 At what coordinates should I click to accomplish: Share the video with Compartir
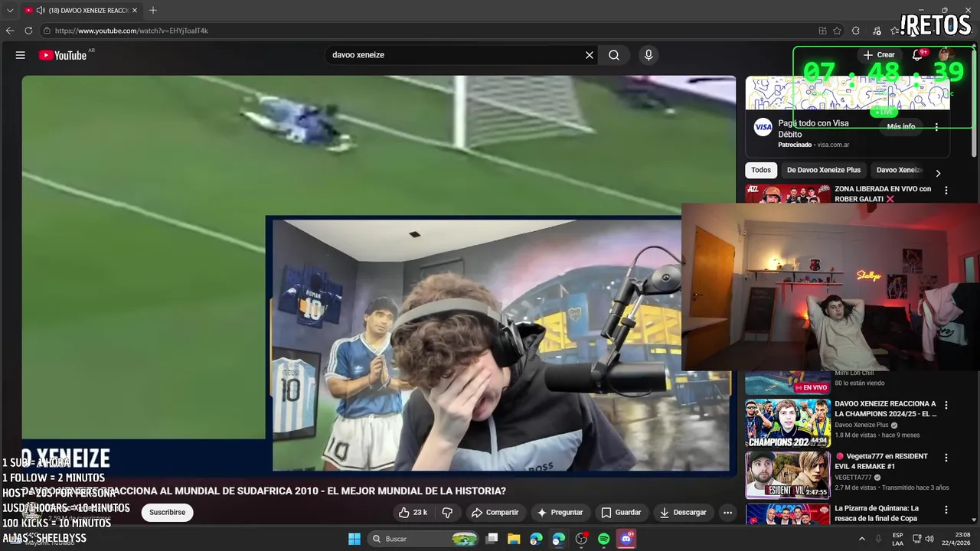495,513
